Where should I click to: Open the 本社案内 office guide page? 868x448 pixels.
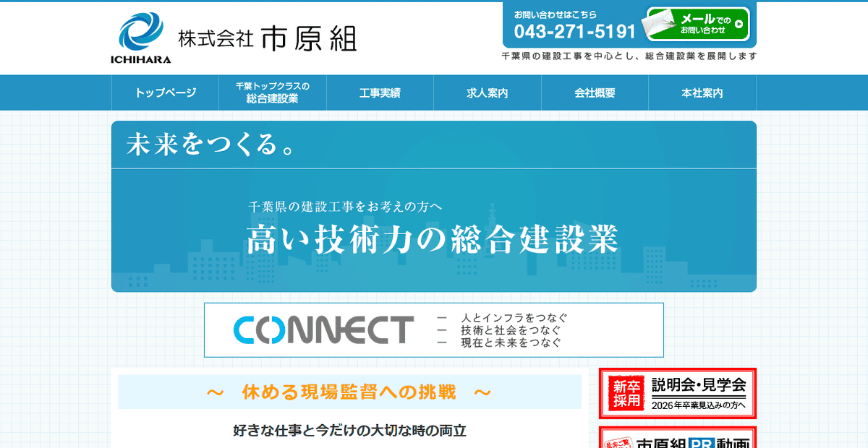702,92
